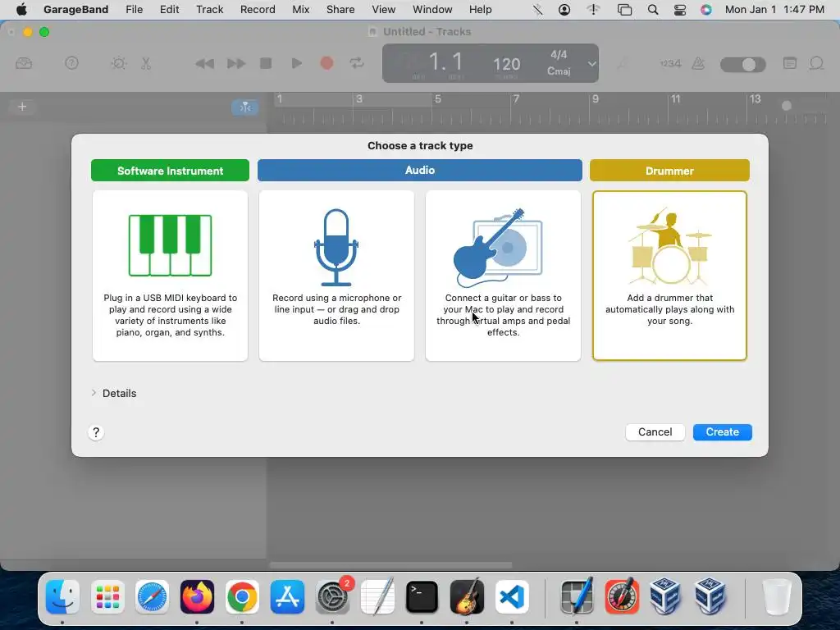This screenshot has width=840, height=630.
Task: Toggle the Catch Playhead button
Action: tap(244, 107)
